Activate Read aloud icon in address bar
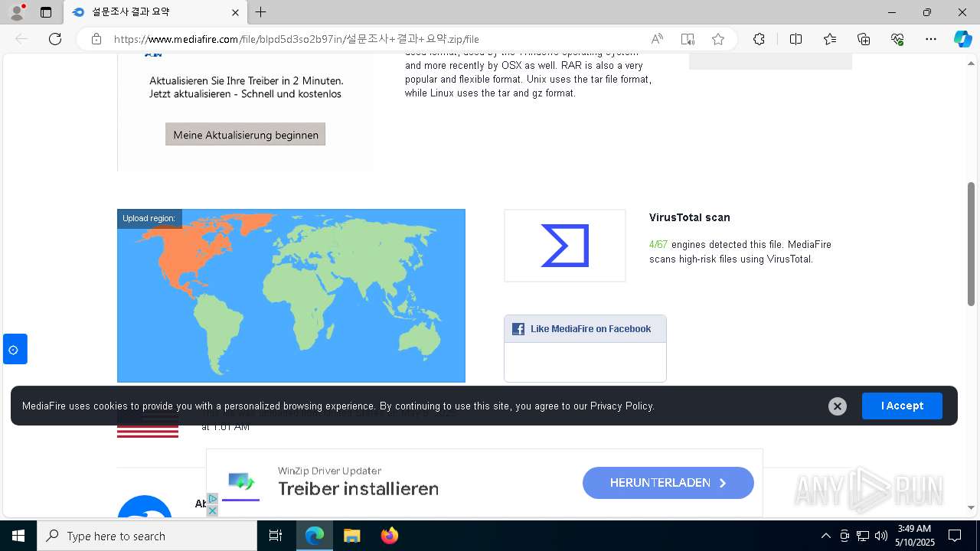The image size is (980, 551). coord(657,39)
